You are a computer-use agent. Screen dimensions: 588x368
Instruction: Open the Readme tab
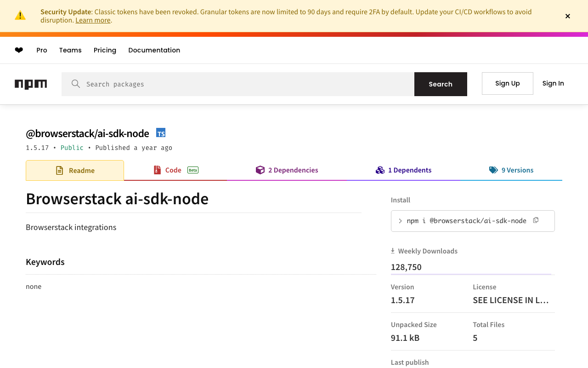75,170
